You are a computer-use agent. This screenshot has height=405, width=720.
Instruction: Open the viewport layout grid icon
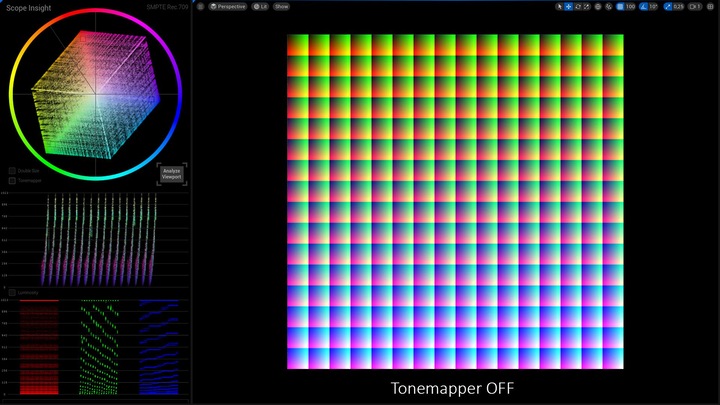click(710, 6)
